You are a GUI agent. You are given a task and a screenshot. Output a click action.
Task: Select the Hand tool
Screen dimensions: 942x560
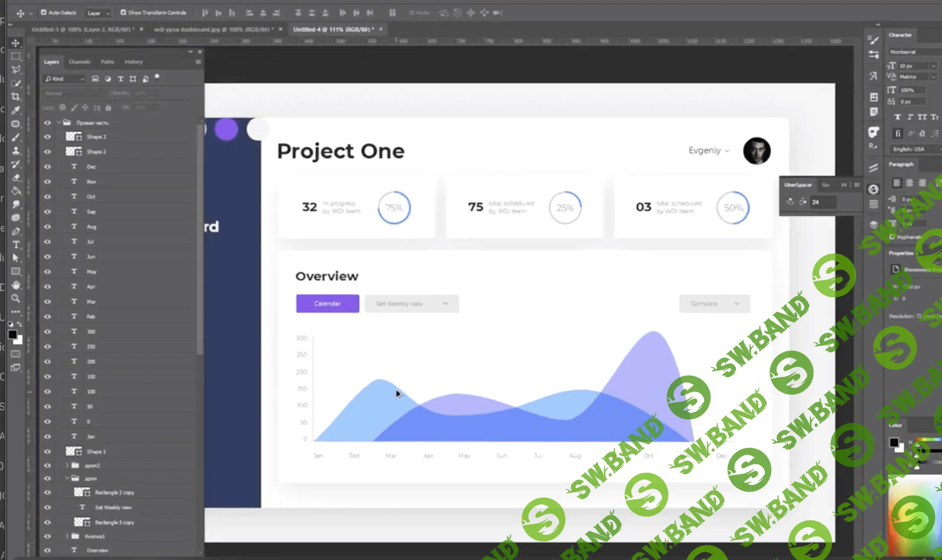16,285
